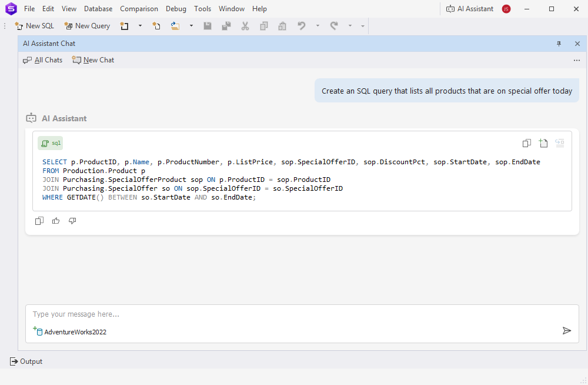Maximize the application window
Image resolution: width=588 pixels, height=385 pixels.
click(x=552, y=9)
